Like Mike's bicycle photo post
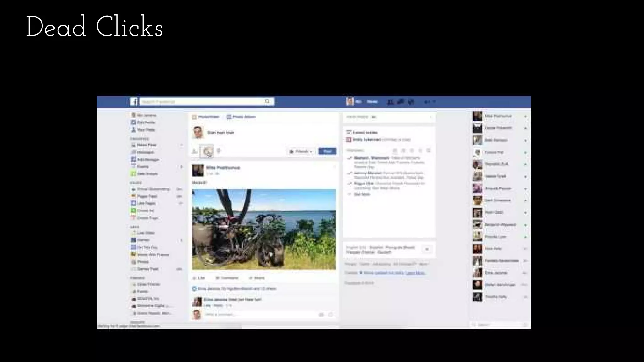The width and height of the screenshot is (644, 362). [x=199, y=278]
